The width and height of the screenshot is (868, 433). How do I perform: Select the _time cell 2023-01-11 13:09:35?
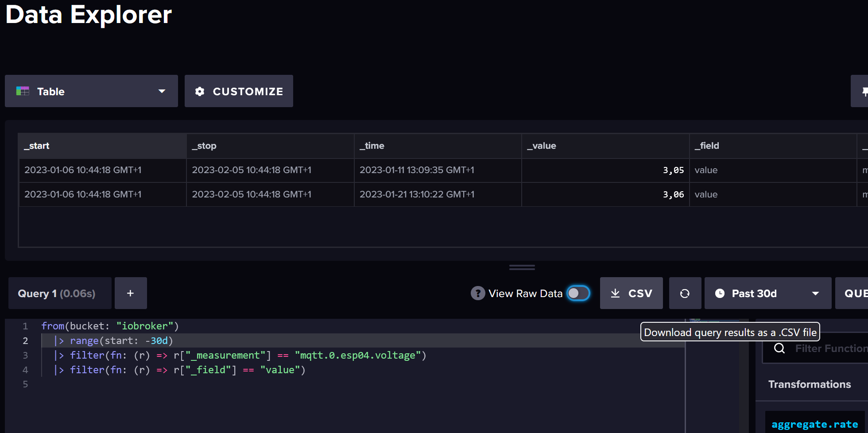438,170
